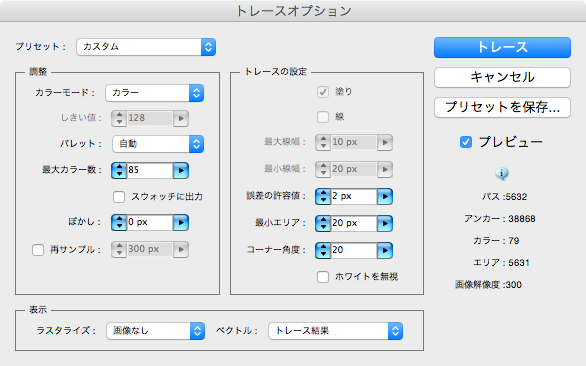
Task: Open the カラーモード dropdown
Action: tap(155, 93)
